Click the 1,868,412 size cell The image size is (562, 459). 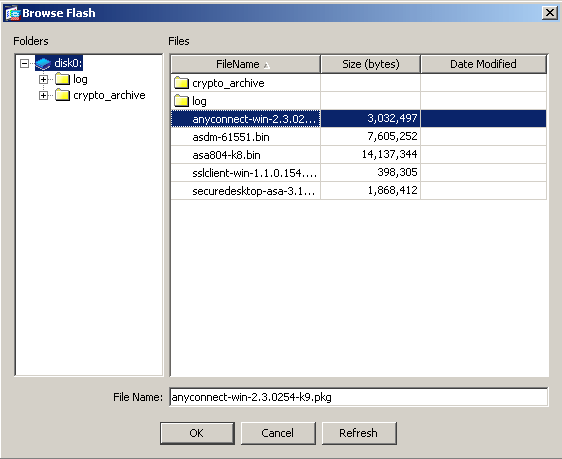click(x=371, y=191)
